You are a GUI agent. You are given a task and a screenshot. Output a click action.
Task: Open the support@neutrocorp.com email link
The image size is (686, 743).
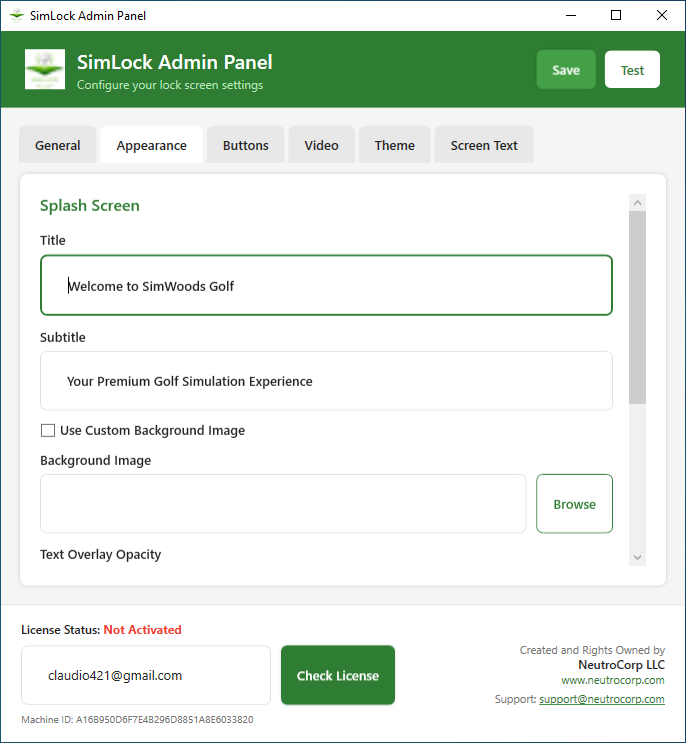coord(601,700)
